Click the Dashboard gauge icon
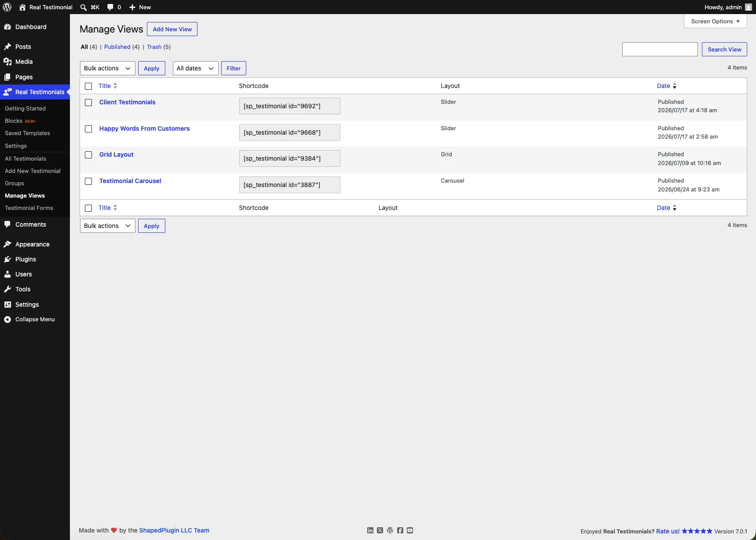The width and height of the screenshot is (756, 540). pos(7,27)
